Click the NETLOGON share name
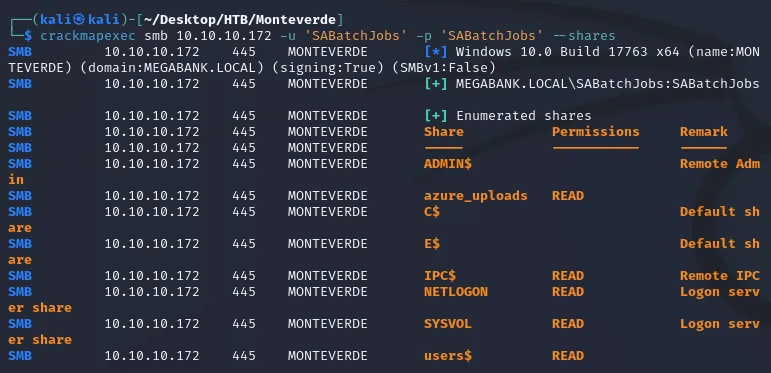The width and height of the screenshot is (771, 373). click(x=456, y=291)
